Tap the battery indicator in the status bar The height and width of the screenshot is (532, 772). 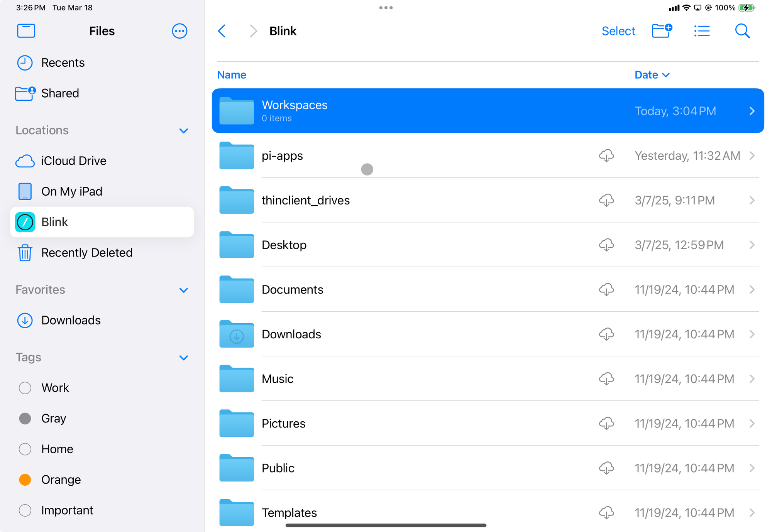point(747,8)
